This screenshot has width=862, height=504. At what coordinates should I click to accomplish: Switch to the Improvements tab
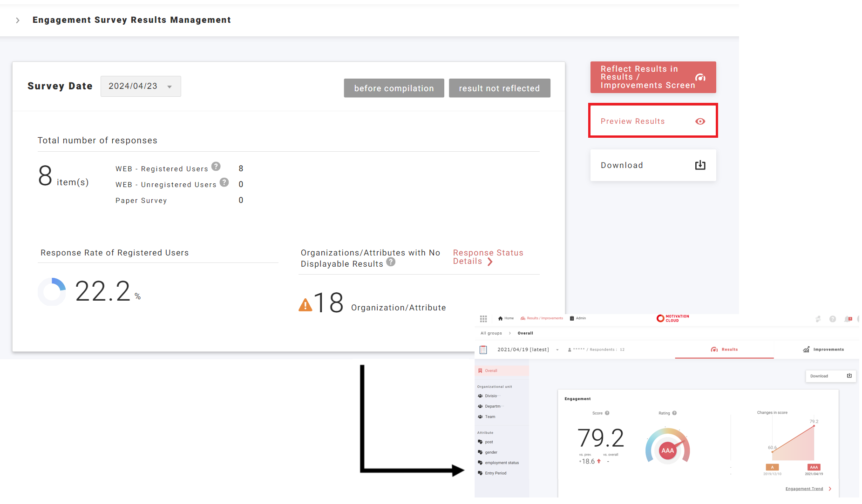pos(823,349)
